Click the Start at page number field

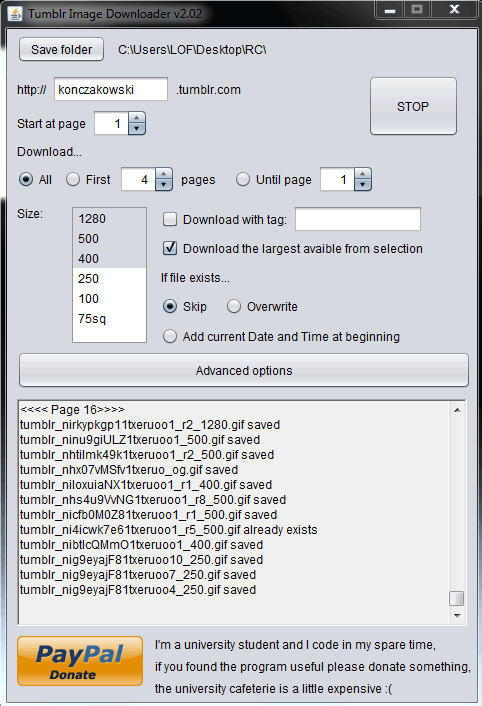click(x=112, y=123)
